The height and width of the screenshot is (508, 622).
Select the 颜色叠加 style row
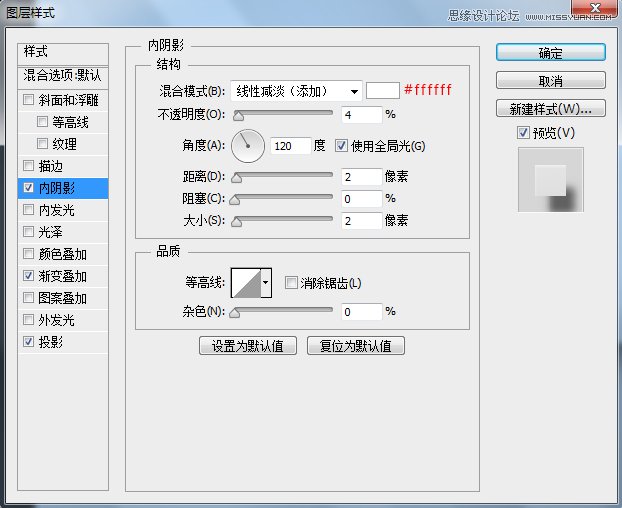(x=63, y=254)
